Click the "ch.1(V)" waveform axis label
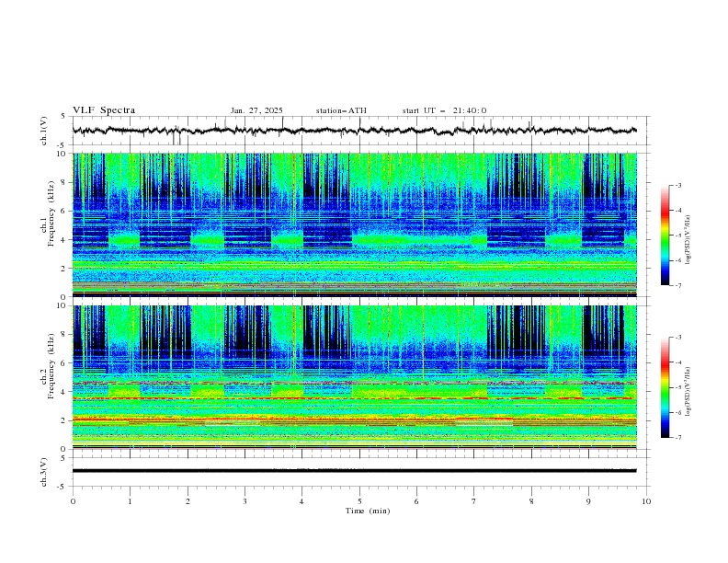Screen dimensions: 728x563 coord(44,131)
